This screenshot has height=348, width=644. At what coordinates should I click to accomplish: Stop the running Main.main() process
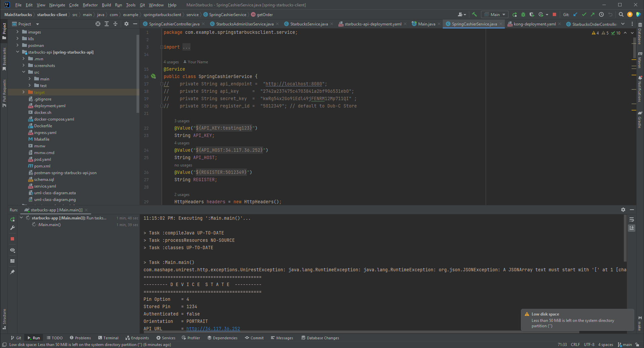pos(12,239)
